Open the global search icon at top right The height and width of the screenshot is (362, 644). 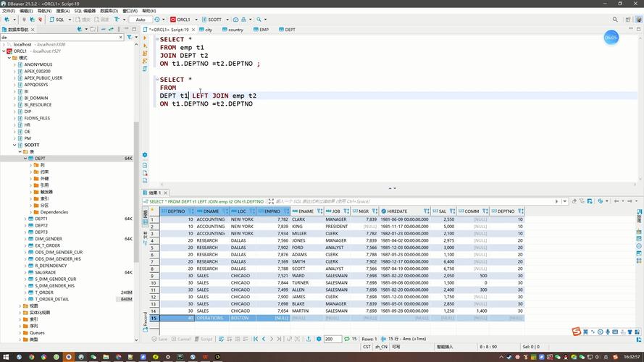(x=615, y=20)
